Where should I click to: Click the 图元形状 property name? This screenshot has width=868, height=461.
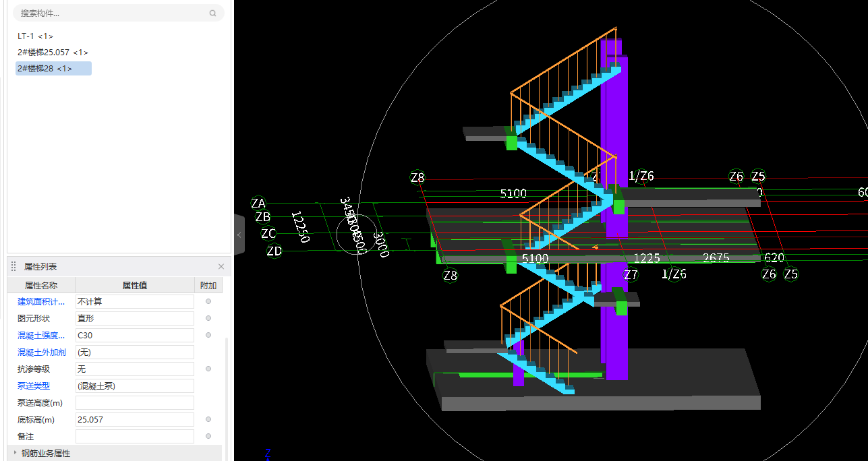click(34, 319)
